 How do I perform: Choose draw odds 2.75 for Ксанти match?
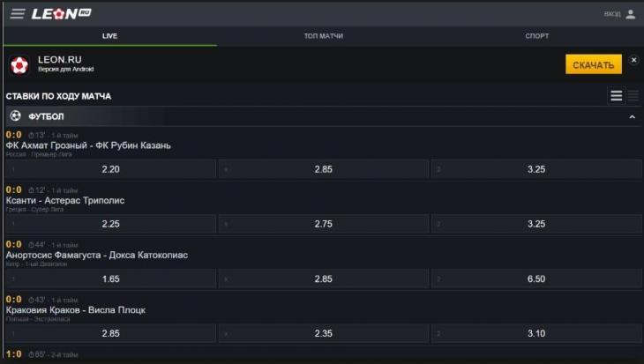click(x=323, y=224)
